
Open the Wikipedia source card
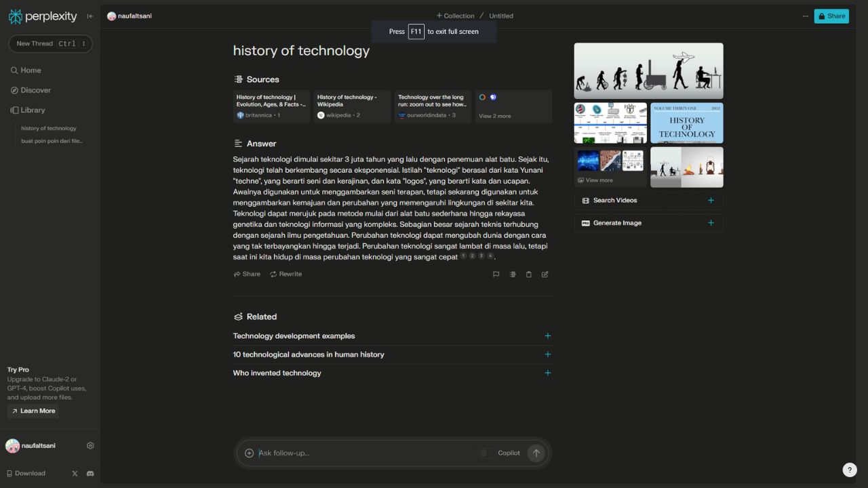(x=352, y=106)
